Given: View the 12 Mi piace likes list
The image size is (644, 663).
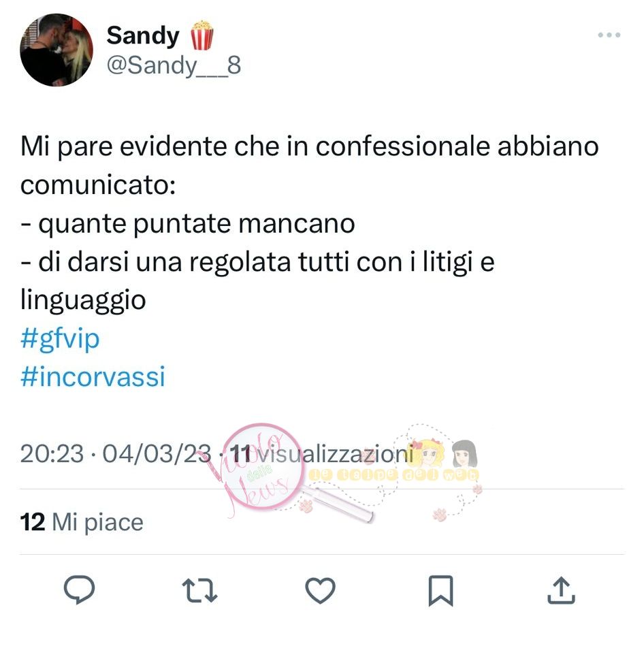Looking at the screenshot, I should [x=82, y=522].
